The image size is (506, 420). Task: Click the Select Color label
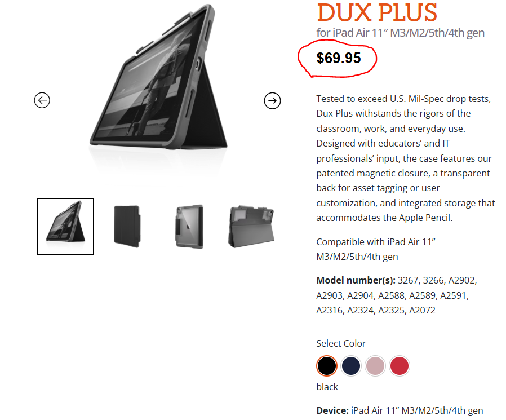[x=341, y=343]
